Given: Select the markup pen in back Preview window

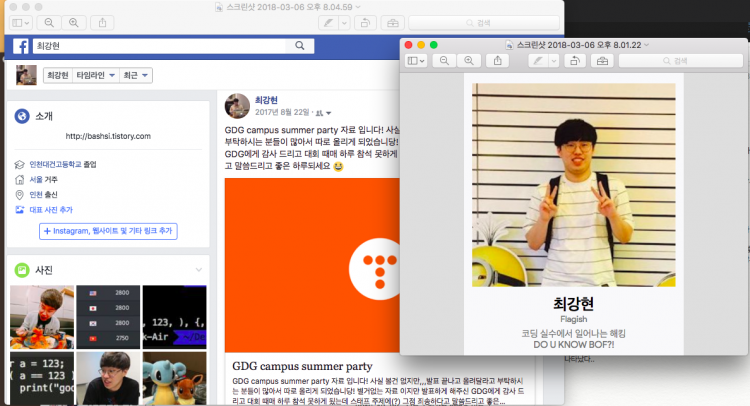Looking at the screenshot, I should [328, 22].
